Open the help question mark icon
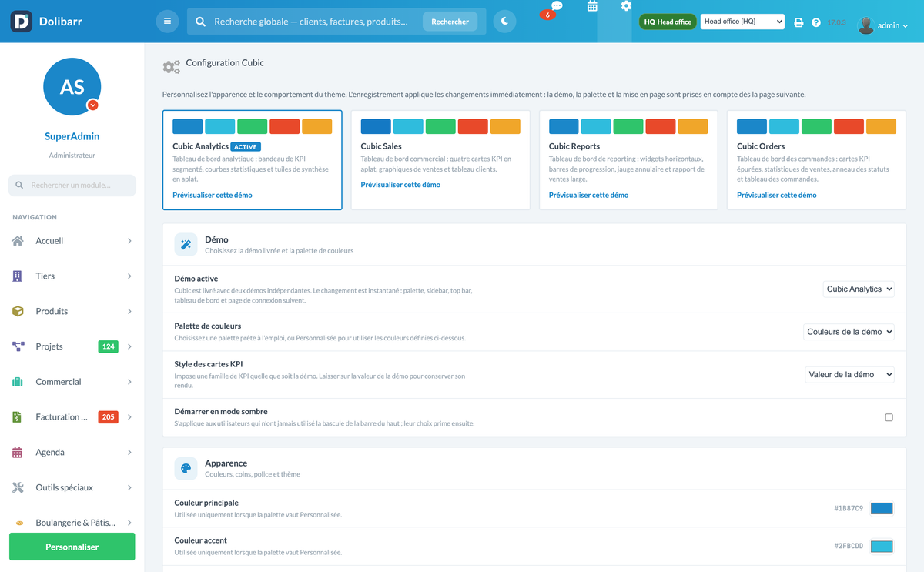924x572 pixels. pyautogui.click(x=816, y=22)
